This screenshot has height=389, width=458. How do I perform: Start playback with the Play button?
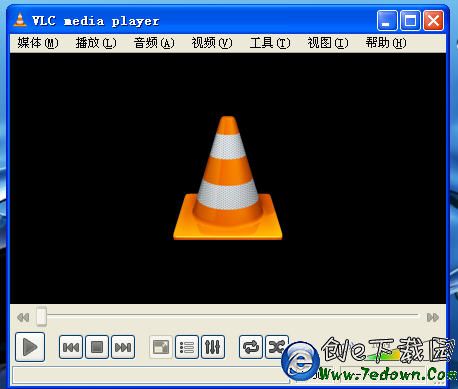(x=30, y=347)
